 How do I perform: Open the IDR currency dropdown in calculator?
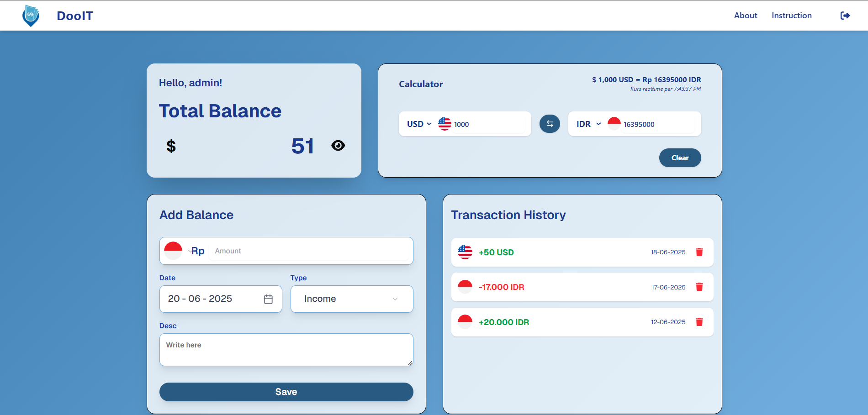point(588,124)
